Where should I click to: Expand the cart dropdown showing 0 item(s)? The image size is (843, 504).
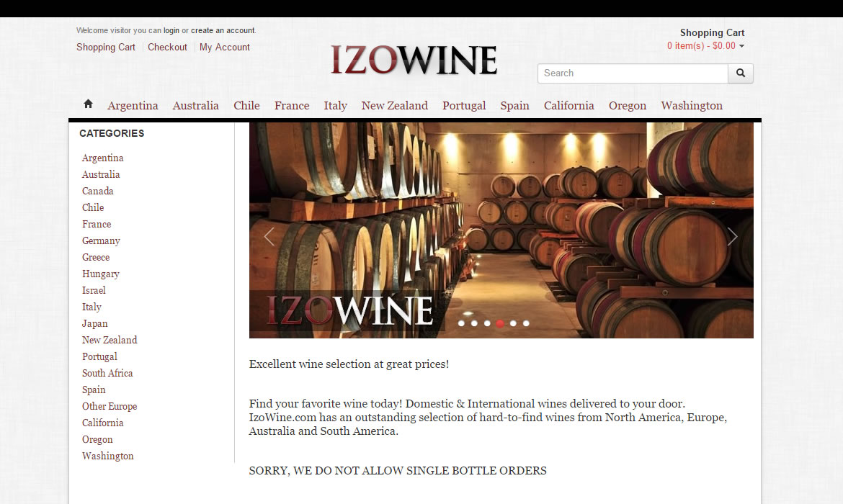(705, 45)
